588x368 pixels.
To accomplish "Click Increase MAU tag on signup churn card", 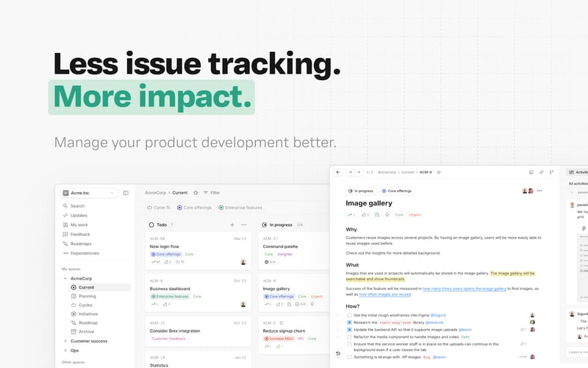I will pyautogui.click(x=279, y=339).
